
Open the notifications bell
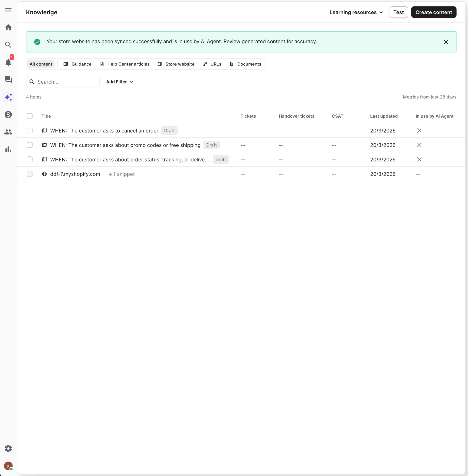(8, 62)
